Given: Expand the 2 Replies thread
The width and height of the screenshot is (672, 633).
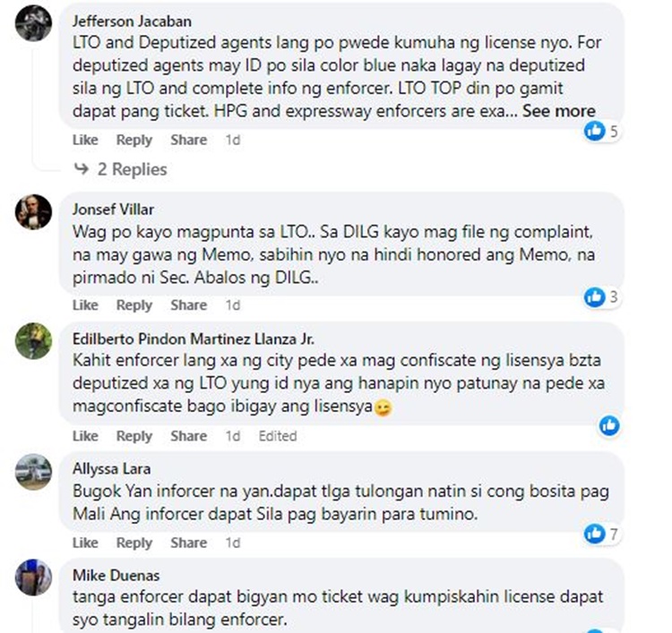Looking at the screenshot, I should (x=121, y=169).
